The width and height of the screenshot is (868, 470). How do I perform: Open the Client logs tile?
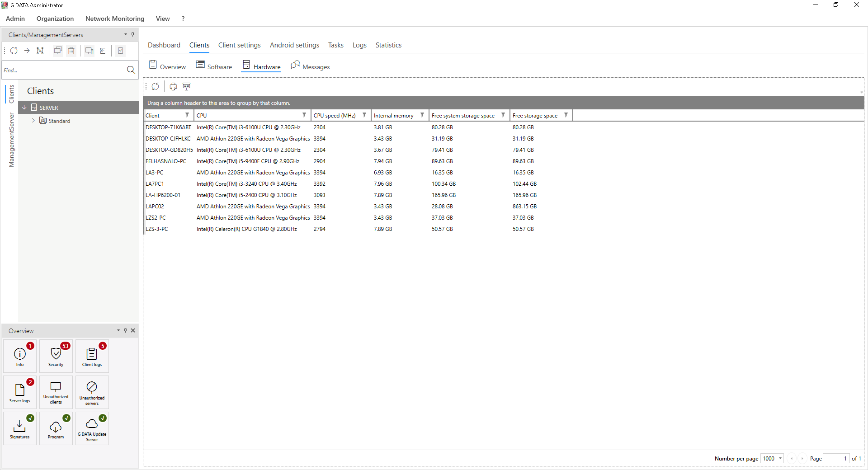pyautogui.click(x=92, y=356)
